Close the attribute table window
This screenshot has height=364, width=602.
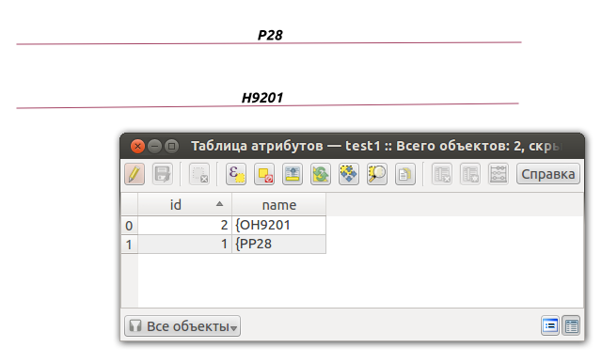[x=137, y=147]
